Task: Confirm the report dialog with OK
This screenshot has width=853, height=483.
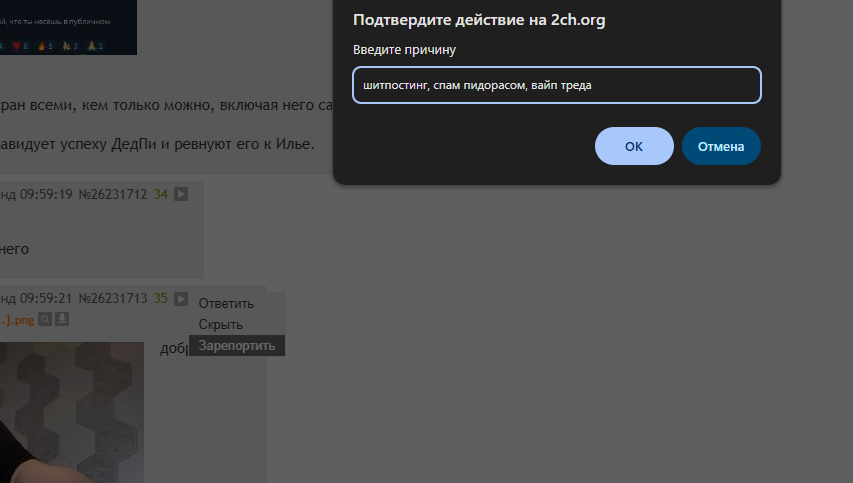Action: (634, 146)
